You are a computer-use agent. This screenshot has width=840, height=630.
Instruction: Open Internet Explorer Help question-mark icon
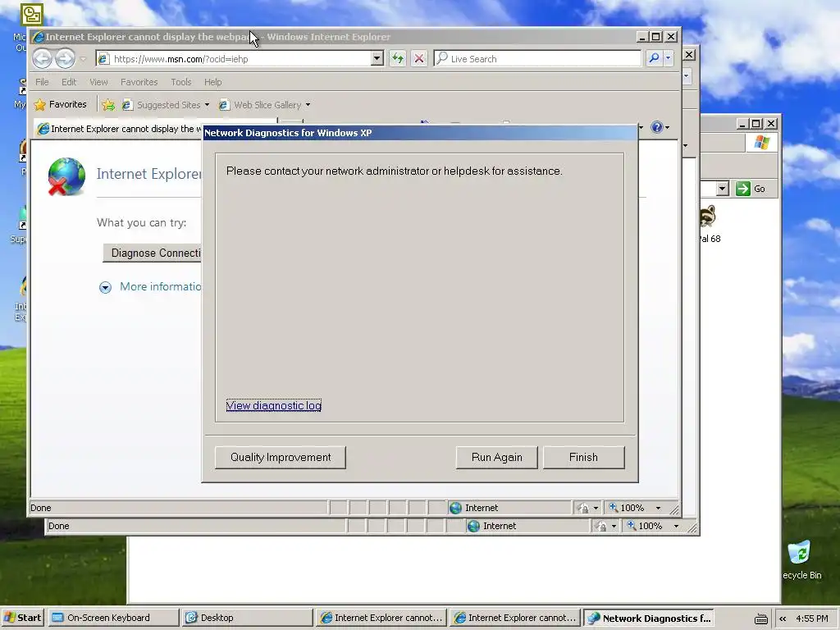click(x=657, y=127)
